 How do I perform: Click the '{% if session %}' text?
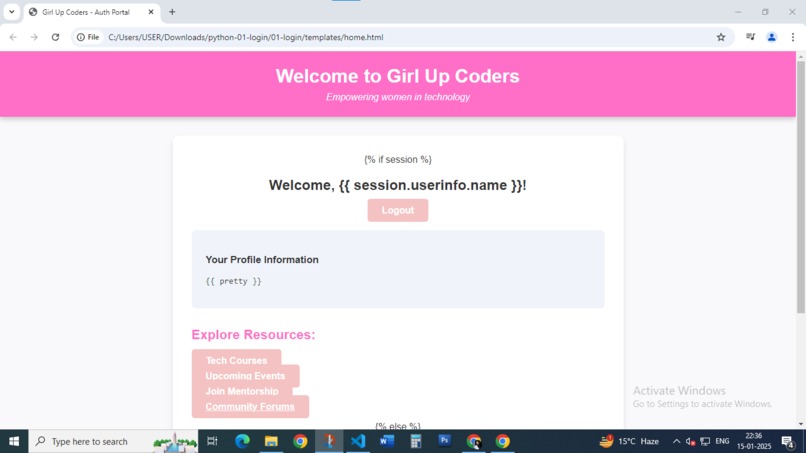398,159
